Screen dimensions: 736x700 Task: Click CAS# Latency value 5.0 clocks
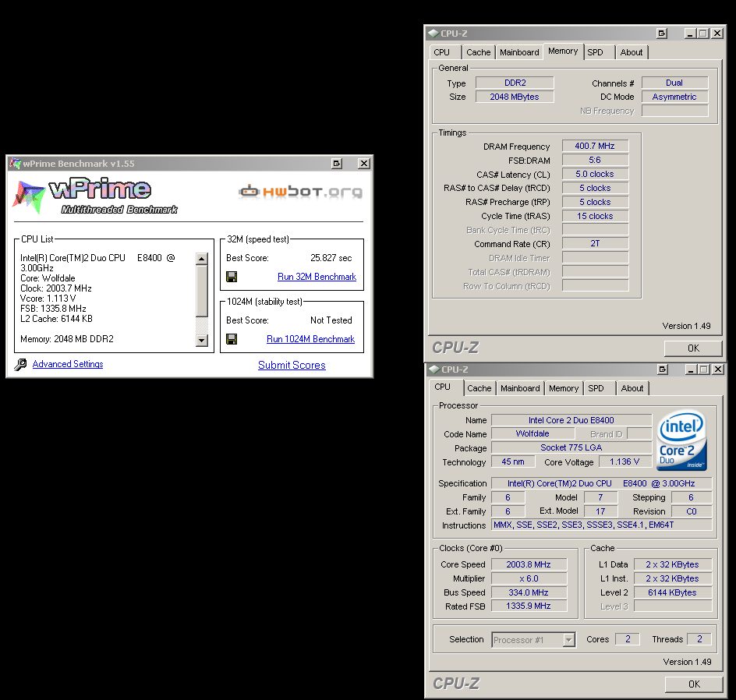(595, 174)
